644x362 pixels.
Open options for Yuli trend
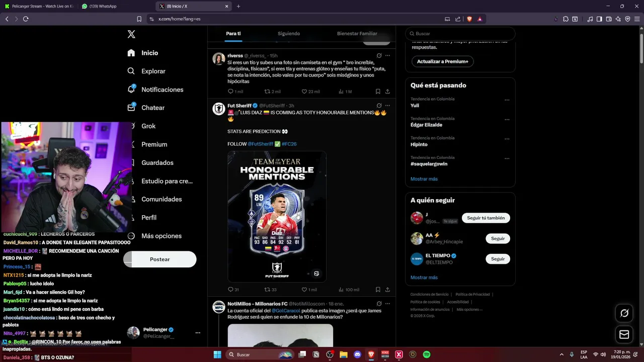click(x=507, y=100)
